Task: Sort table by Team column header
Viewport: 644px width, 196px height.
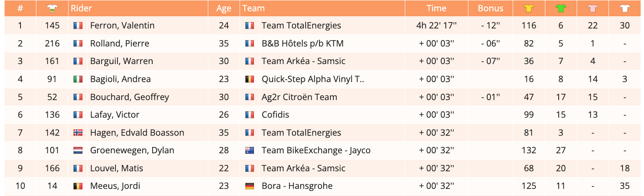Action: point(253,8)
